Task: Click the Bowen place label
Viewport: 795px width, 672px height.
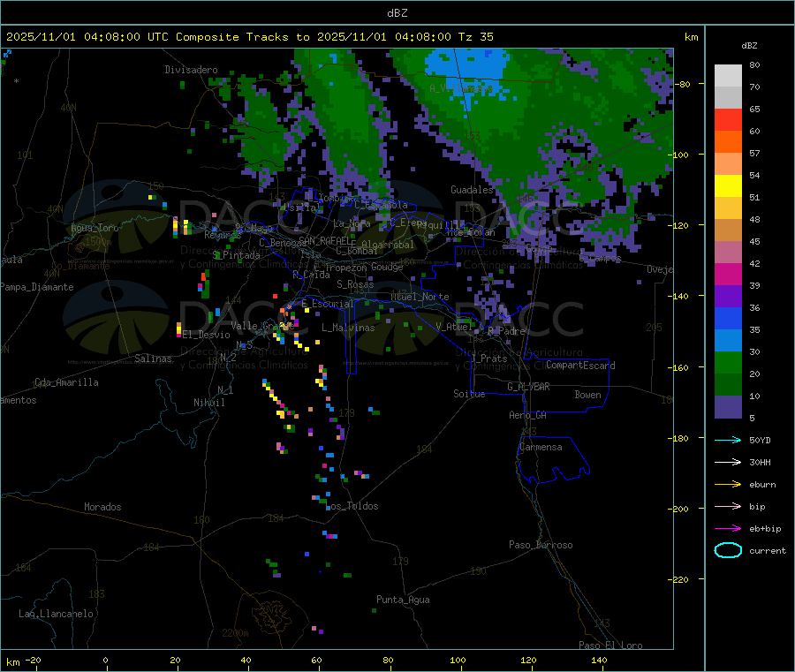Action: tap(587, 395)
